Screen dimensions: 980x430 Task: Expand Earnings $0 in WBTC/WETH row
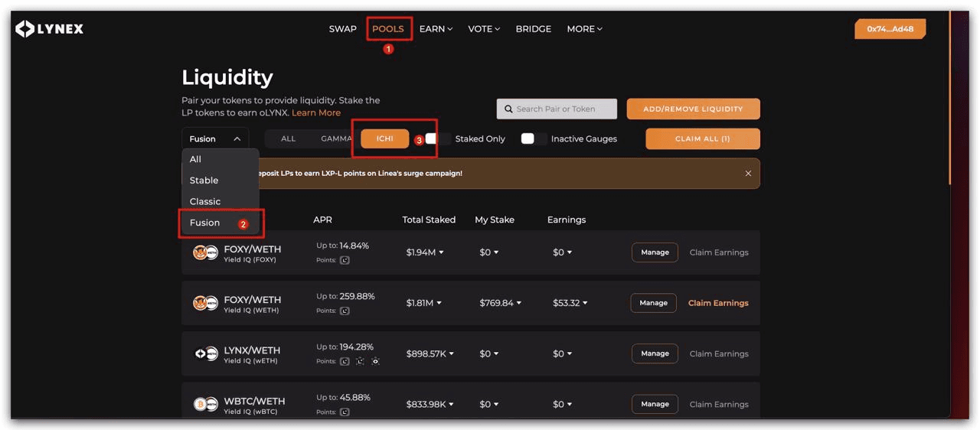click(563, 404)
